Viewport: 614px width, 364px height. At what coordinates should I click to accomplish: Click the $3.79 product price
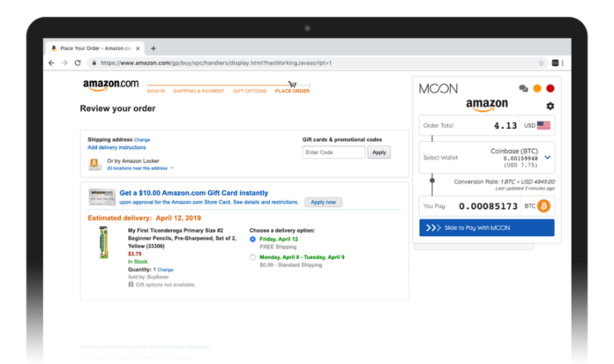pyautogui.click(x=134, y=254)
